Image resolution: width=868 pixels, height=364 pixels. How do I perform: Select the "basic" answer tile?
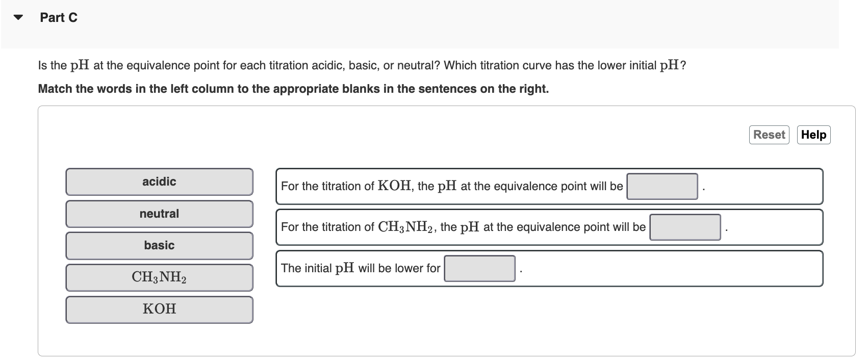coord(159,245)
